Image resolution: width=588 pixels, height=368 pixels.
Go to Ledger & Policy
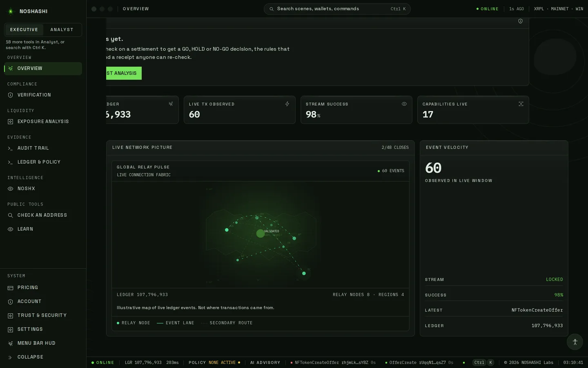(x=43, y=162)
